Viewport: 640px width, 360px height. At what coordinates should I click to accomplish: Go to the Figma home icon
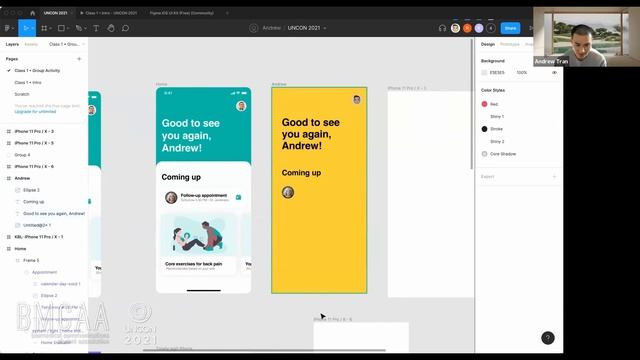[x=33, y=13]
